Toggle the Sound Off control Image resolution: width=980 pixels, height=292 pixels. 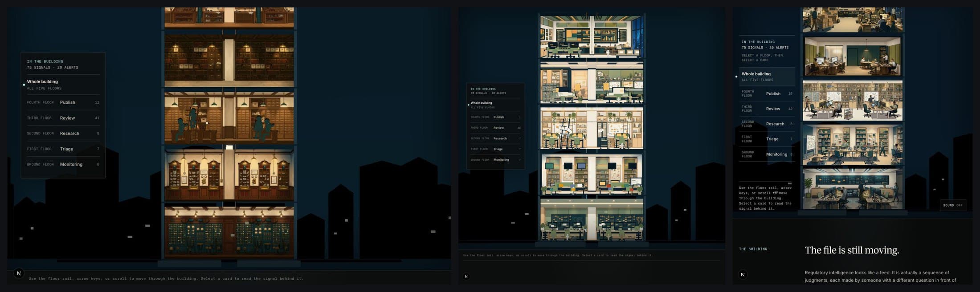(953, 205)
